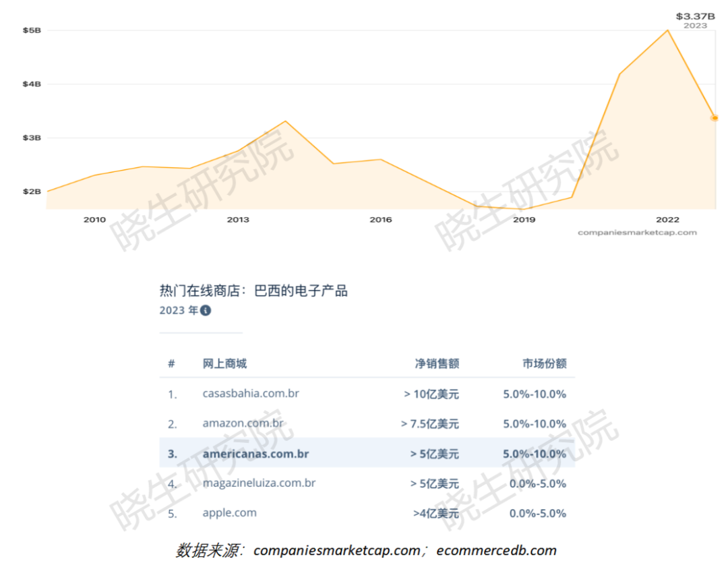
Task: Click the 2023 年 subtitle text
Action: 179,310
